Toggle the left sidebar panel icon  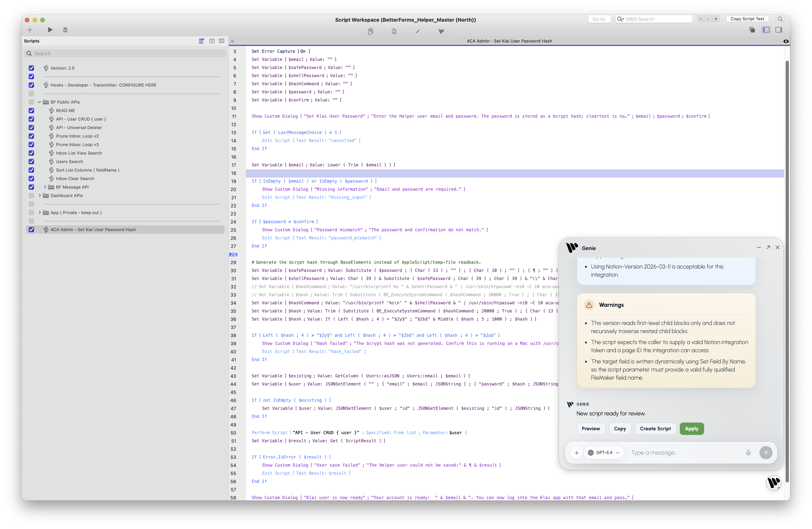pos(766,30)
